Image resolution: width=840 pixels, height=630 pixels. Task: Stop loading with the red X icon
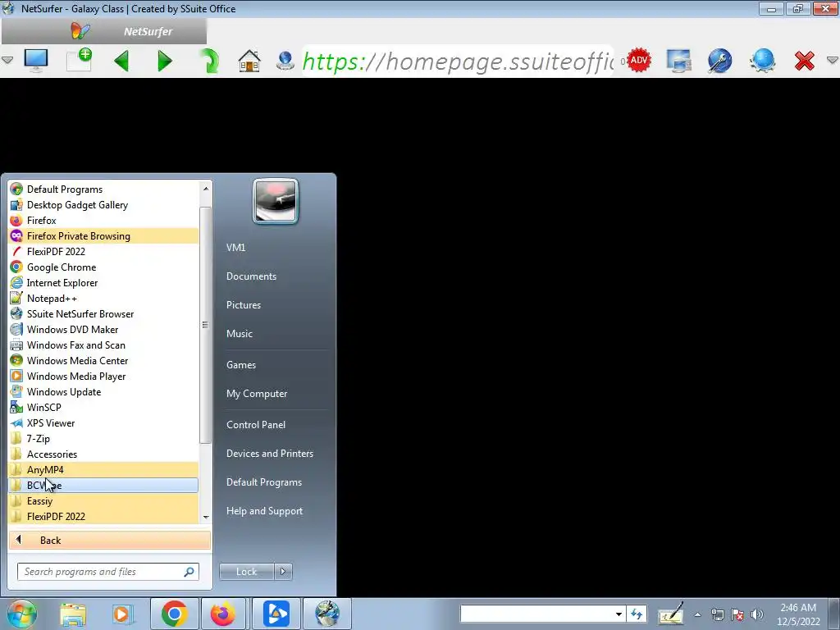(805, 61)
